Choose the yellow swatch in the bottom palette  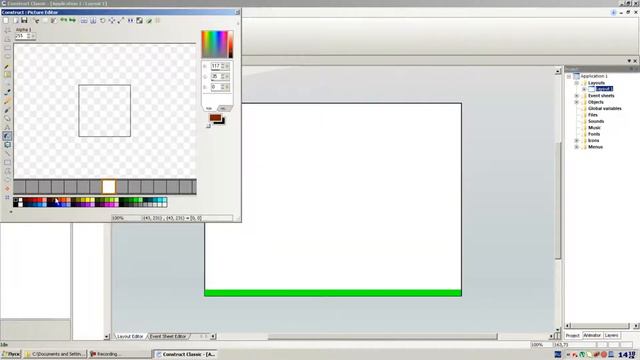(x=87, y=200)
